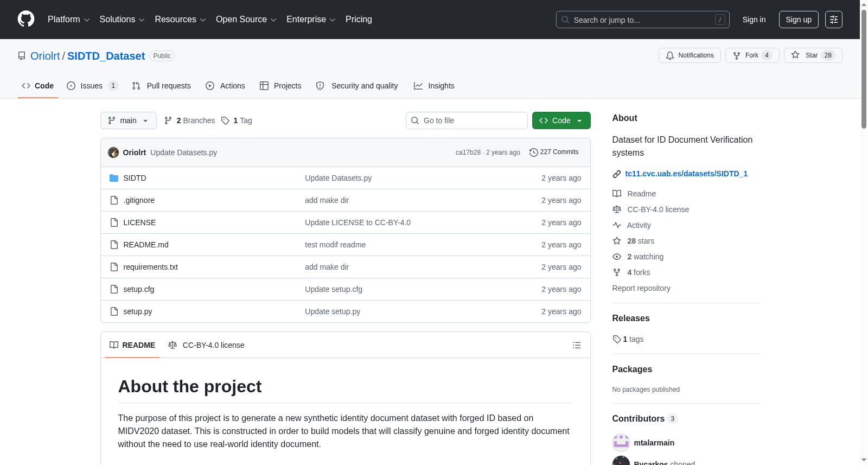Open the GitHub homepage logo
This screenshot has height=465, width=868.
26,19
